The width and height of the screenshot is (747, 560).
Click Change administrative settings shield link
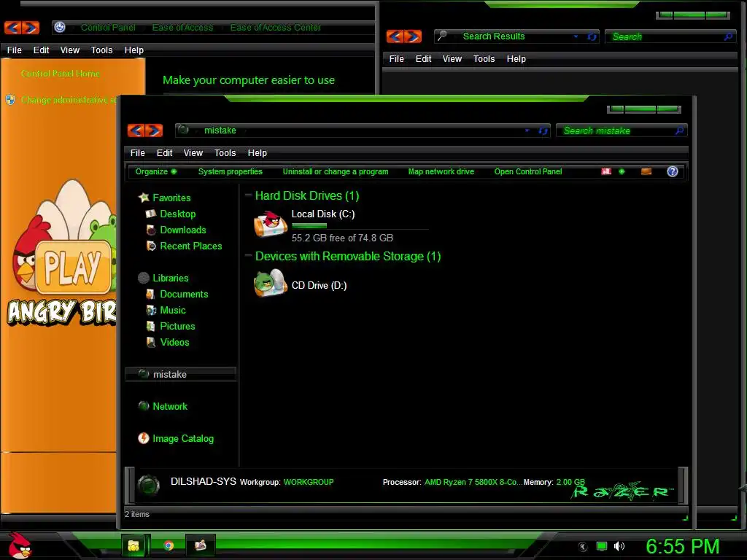tap(61, 100)
